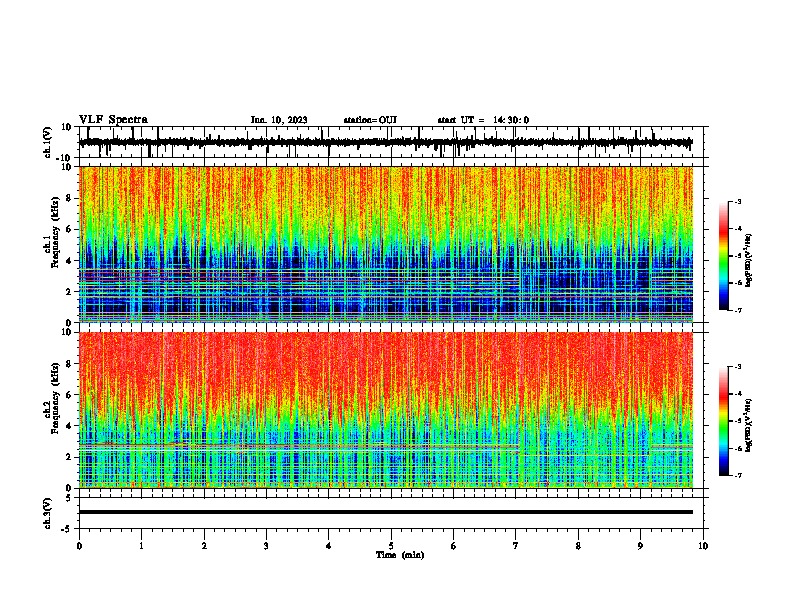Click the "4" kHz tick on ch.1 frequency axis

pos(69,261)
